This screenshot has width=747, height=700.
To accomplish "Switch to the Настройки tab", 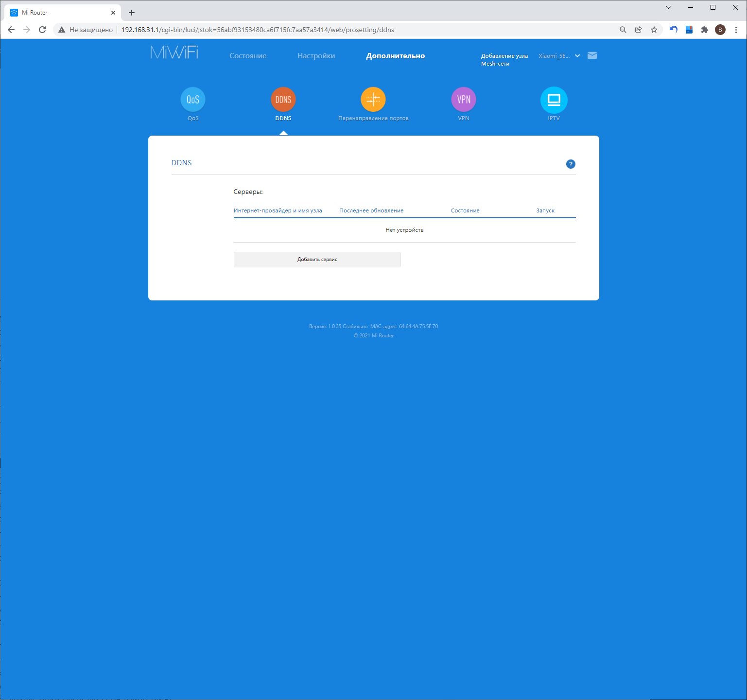I will (316, 56).
